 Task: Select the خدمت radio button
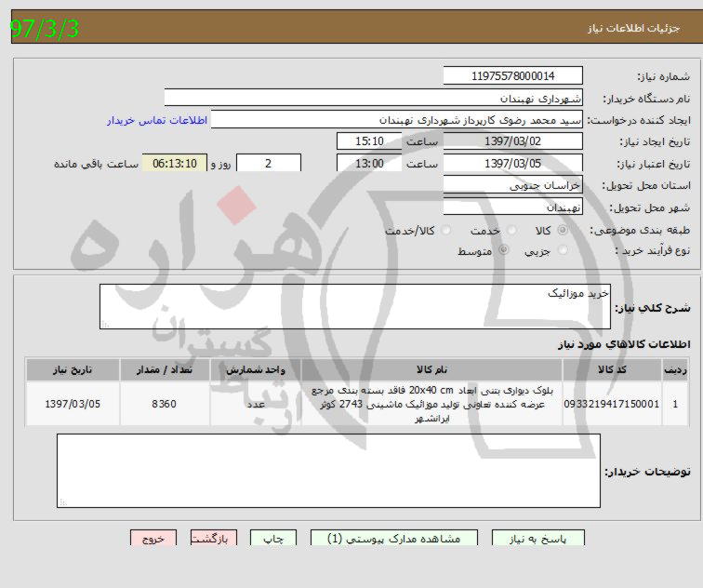click(x=512, y=231)
